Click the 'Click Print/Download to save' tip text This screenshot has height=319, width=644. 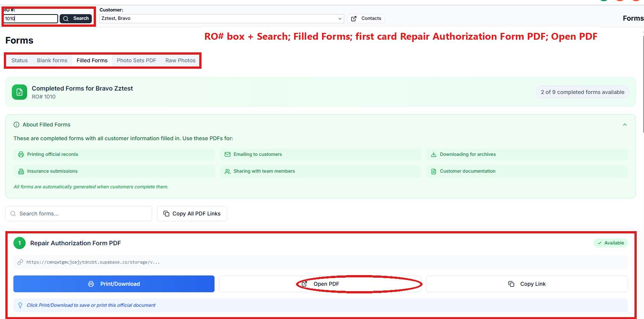coord(91,305)
